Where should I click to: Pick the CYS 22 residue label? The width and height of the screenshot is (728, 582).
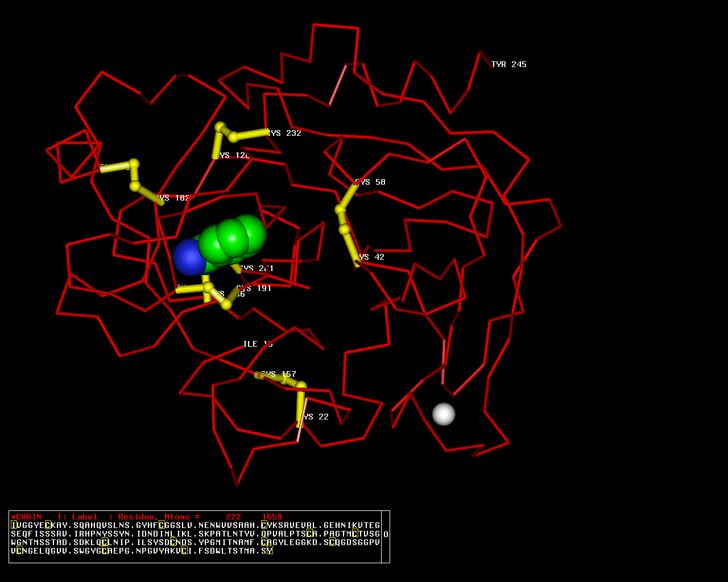coord(315,417)
